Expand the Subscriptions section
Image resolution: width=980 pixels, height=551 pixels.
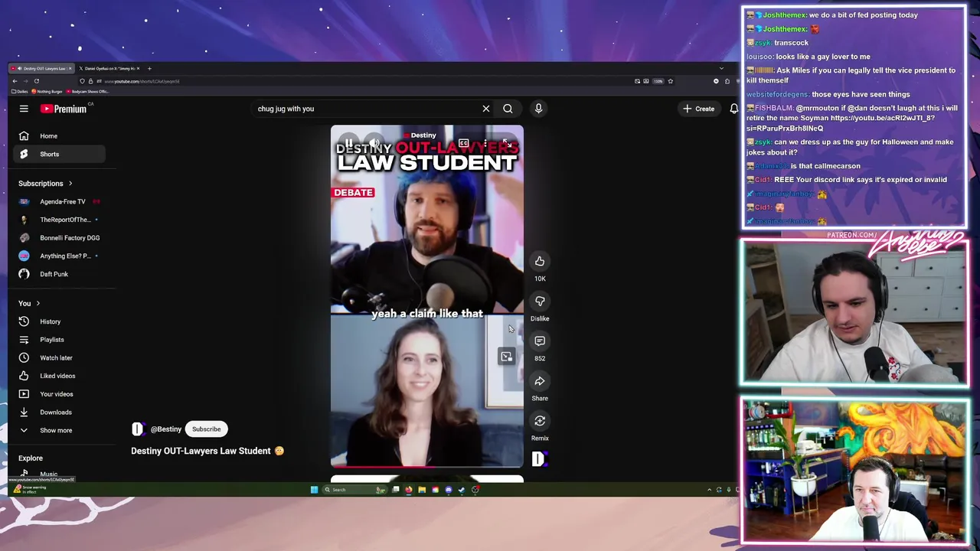coord(45,184)
